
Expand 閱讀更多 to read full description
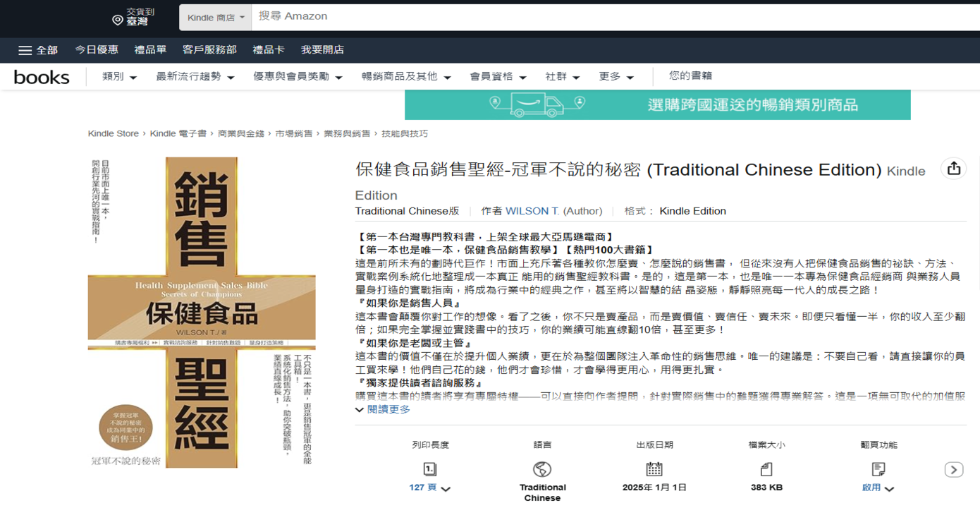pos(383,409)
